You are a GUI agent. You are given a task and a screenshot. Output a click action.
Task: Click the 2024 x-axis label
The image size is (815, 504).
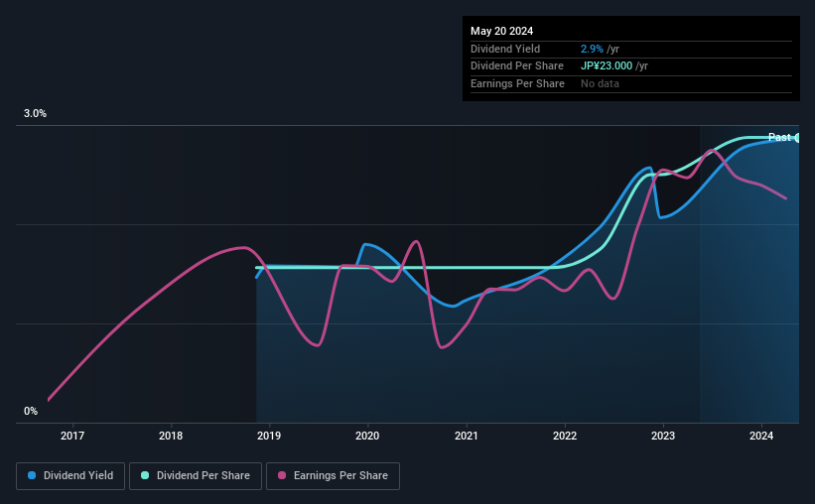[761, 436]
